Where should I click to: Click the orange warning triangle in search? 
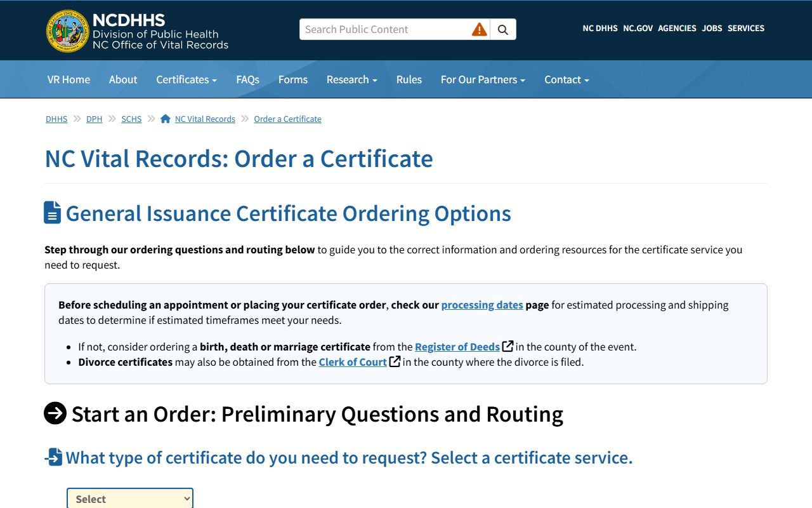point(480,29)
